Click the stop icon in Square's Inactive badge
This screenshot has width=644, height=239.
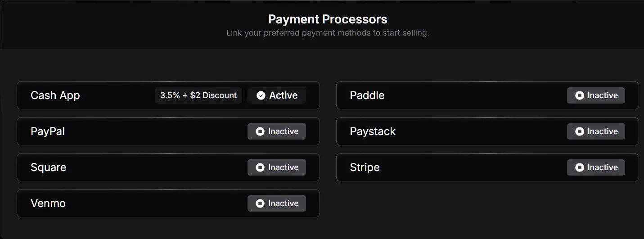point(260,167)
